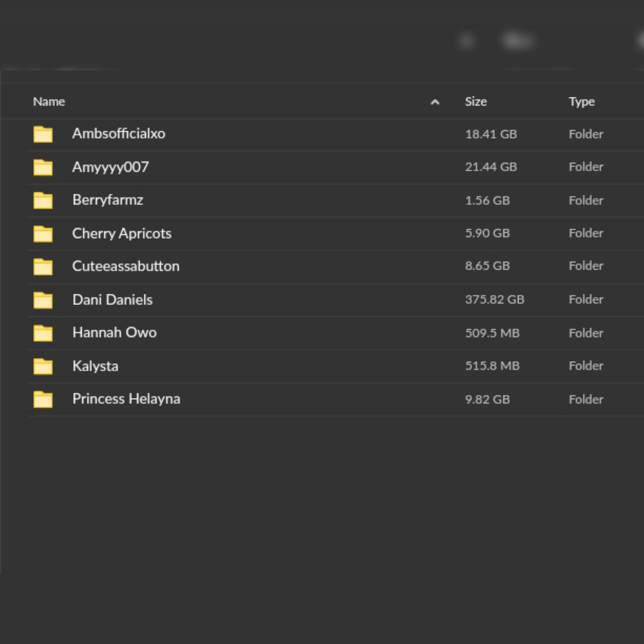The height and width of the screenshot is (644, 644).
Task: Select the row showing 375.82 GB size
Action: (495, 300)
